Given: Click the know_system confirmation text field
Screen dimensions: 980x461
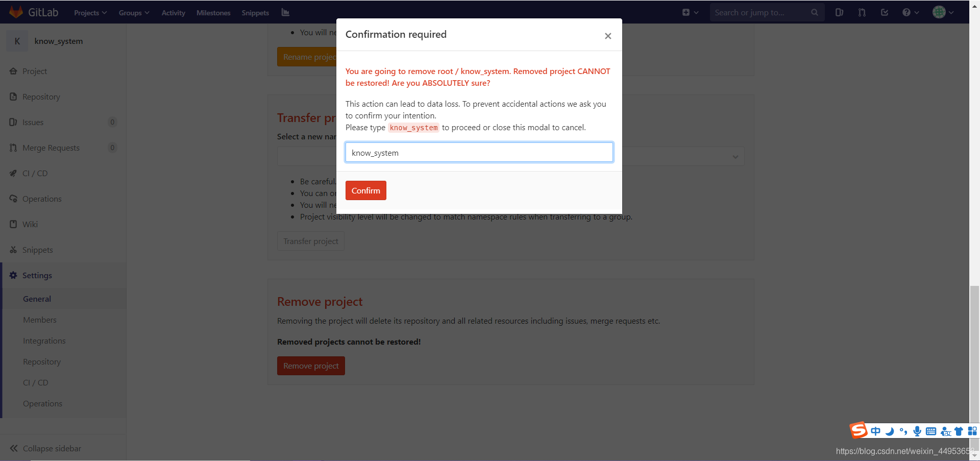Looking at the screenshot, I should (479, 152).
